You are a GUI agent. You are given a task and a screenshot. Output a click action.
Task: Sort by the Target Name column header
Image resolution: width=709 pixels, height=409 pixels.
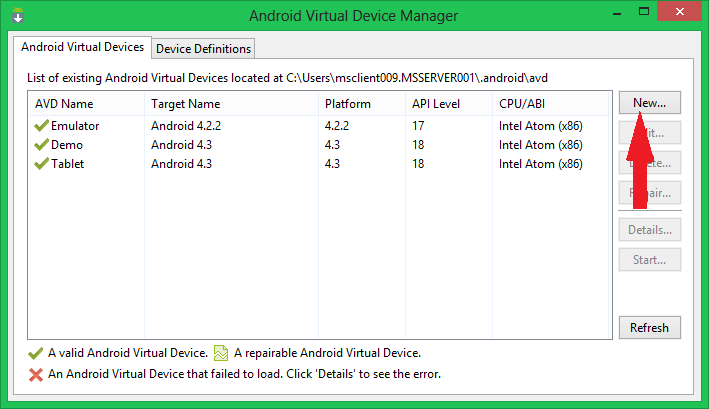click(x=185, y=104)
